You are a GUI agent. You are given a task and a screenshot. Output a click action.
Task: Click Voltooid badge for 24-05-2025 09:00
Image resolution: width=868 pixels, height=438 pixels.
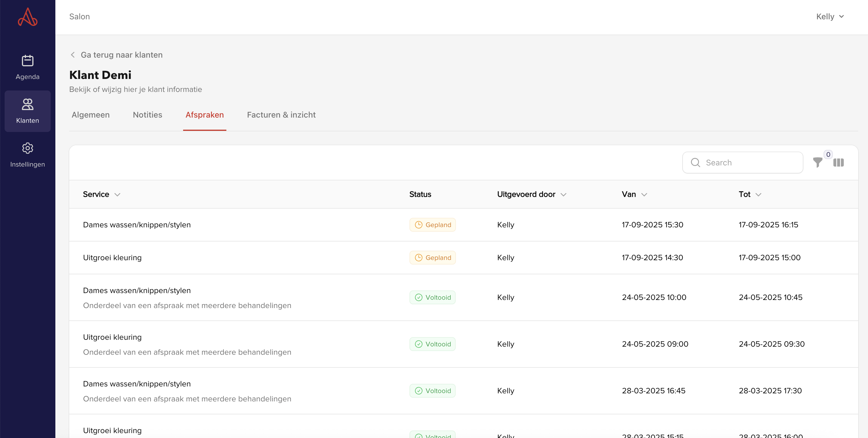(432, 344)
